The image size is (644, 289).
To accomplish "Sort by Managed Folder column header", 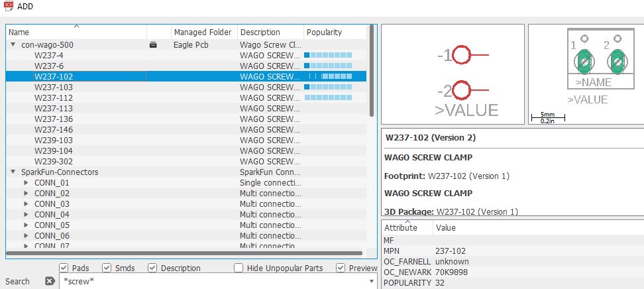I will pyautogui.click(x=204, y=32).
